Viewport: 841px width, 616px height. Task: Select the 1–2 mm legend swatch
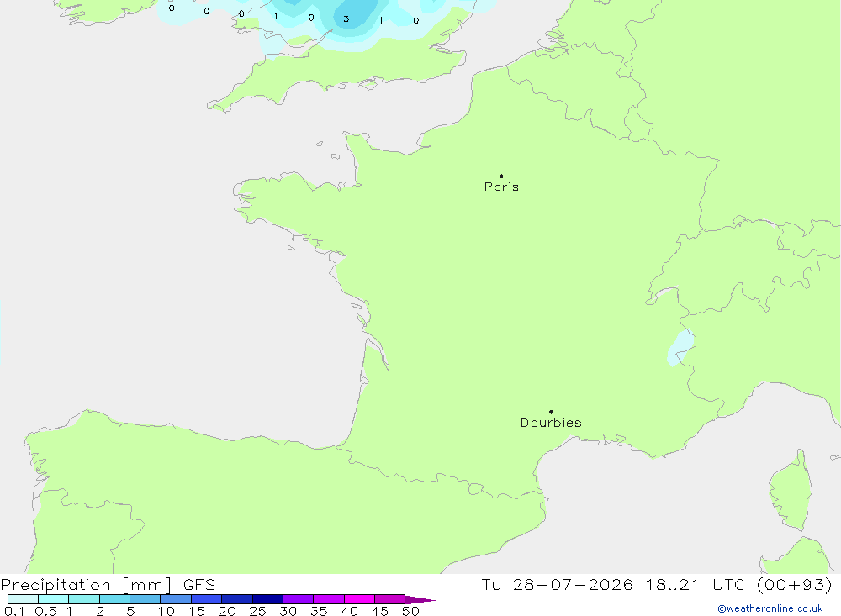coord(84,599)
